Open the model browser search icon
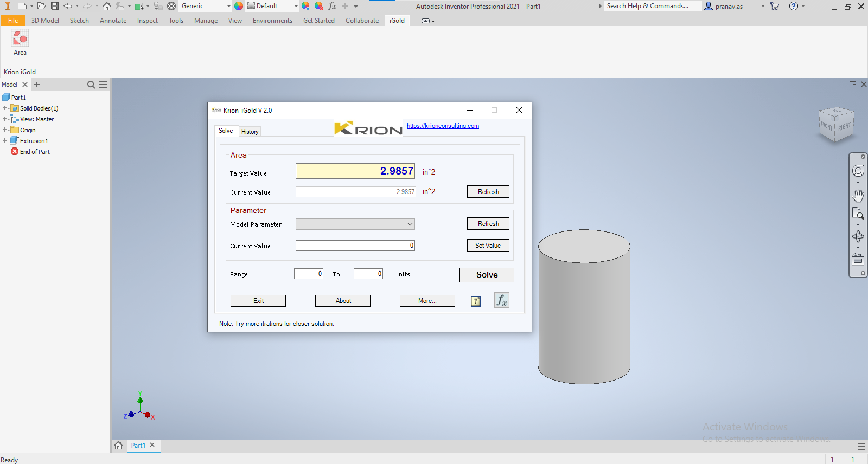The width and height of the screenshot is (868, 464). 91,85
